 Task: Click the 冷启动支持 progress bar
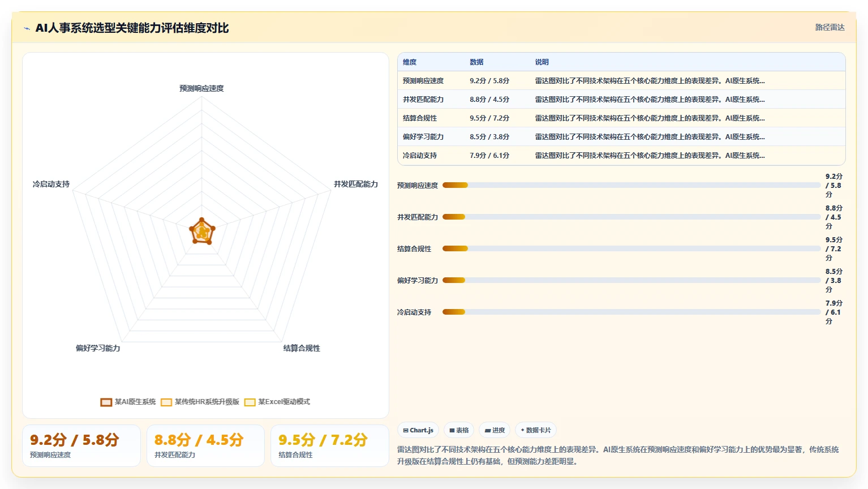(631, 312)
